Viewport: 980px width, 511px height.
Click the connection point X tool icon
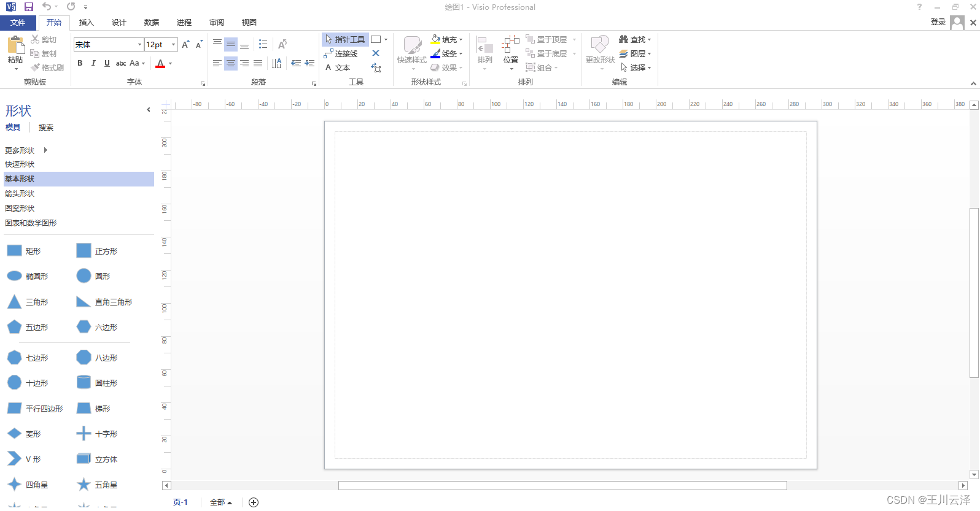pos(376,53)
